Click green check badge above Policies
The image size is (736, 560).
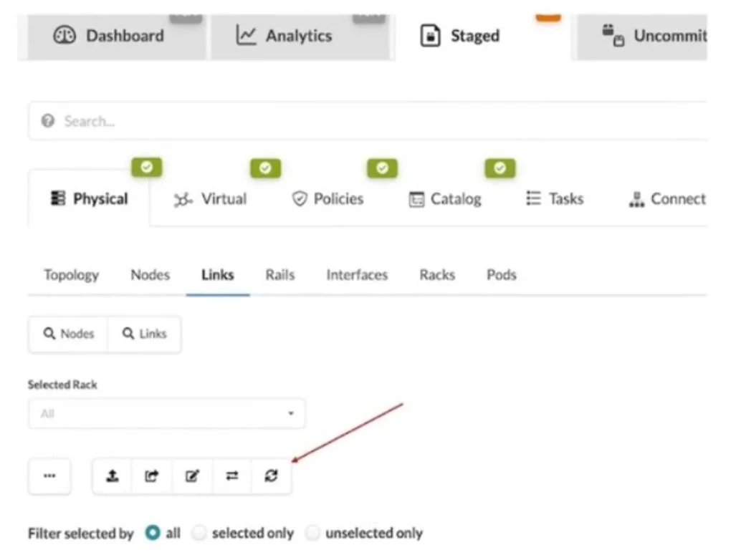click(383, 168)
